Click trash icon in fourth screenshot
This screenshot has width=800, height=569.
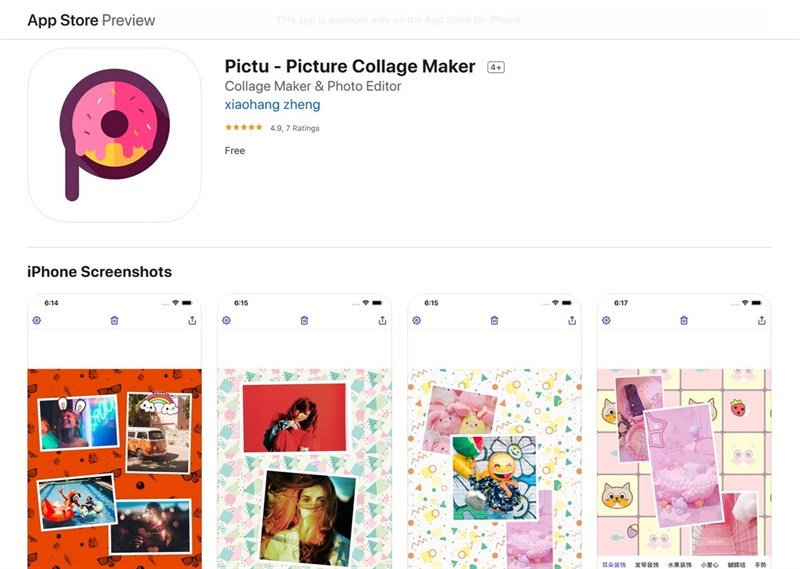pyautogui.click(x=684, y=321)
